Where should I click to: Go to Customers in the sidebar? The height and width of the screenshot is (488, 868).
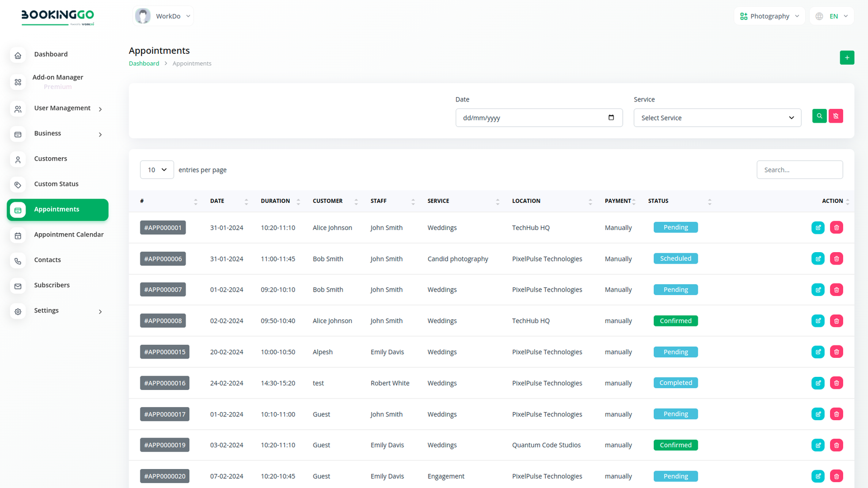(50, 159)
